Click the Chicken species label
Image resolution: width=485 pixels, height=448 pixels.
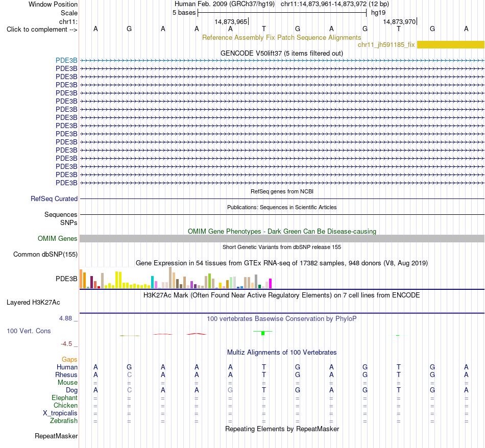tap(65, 405)
